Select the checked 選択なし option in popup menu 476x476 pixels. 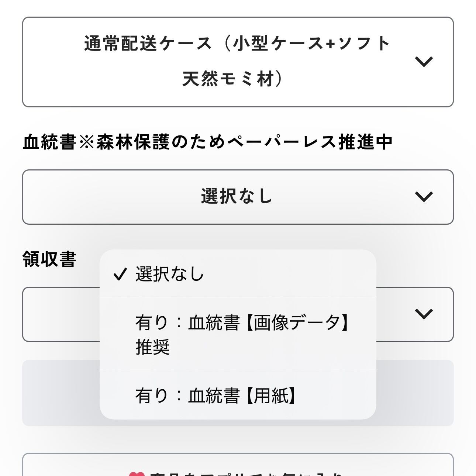tap(238, 274)
